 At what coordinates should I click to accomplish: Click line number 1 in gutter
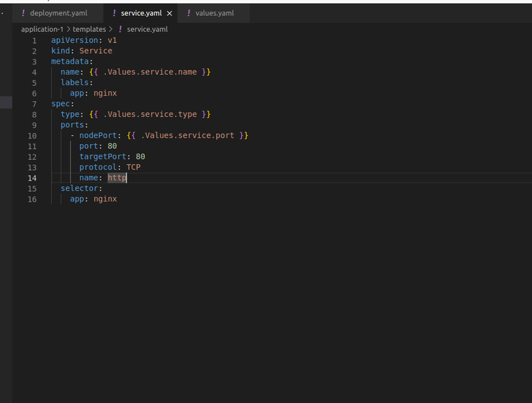(x=34, y=41)
